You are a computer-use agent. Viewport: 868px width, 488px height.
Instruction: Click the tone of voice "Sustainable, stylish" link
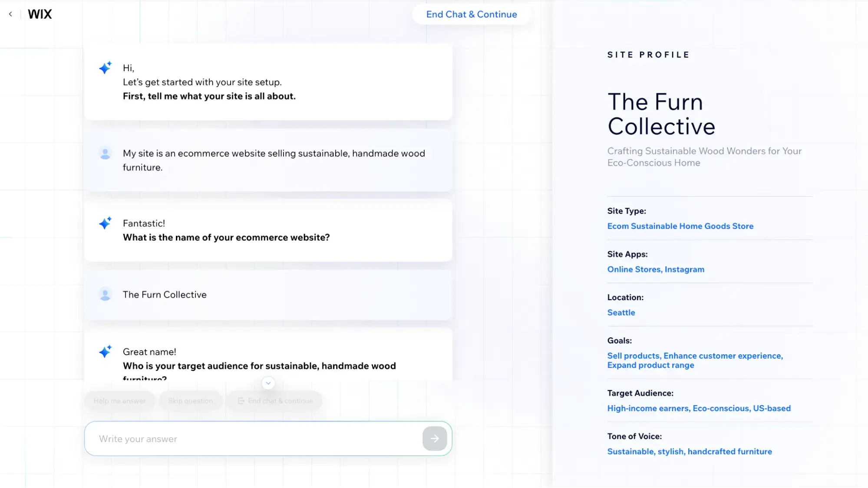tap(690, 452)
